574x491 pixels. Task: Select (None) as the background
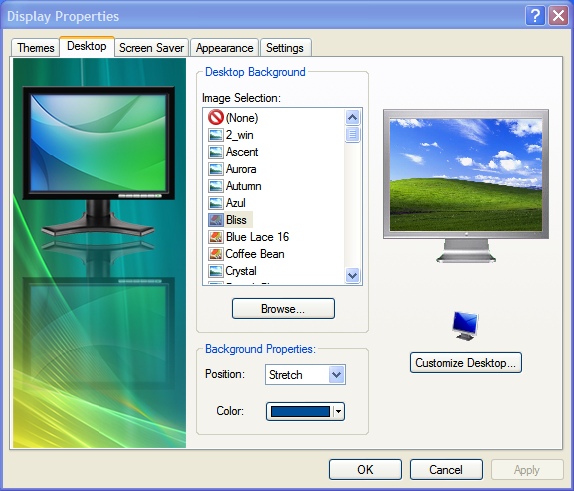[242, 118]
